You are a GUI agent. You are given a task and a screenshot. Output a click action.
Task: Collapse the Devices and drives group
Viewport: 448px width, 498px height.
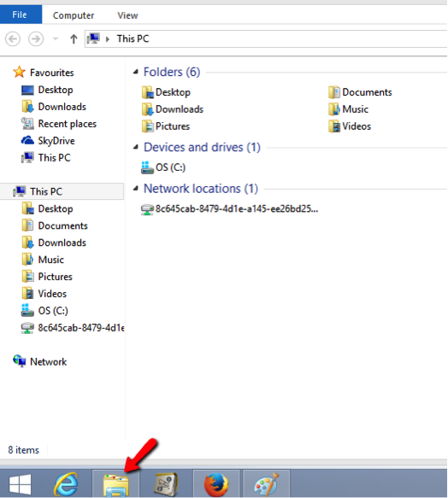click(136, 147)
